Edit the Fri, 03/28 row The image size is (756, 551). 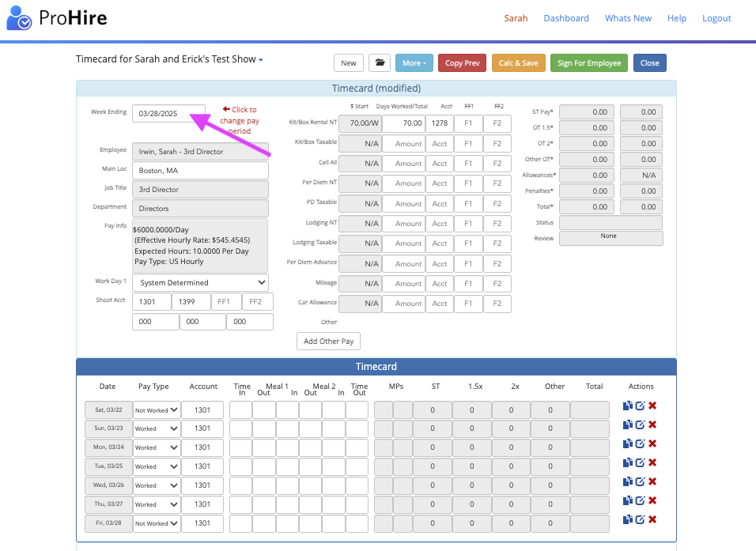(x=640, y=519)
